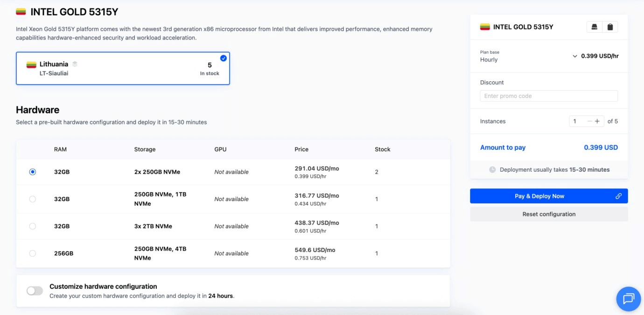
Task: Enable Customize hardware configuration toggle
Action: [x=35, y=291]
